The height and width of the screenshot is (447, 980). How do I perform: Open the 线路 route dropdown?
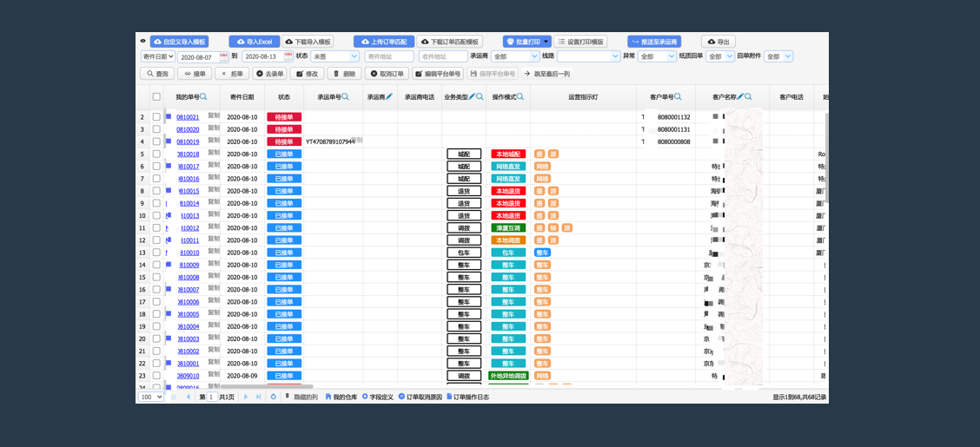click(588, 56)
